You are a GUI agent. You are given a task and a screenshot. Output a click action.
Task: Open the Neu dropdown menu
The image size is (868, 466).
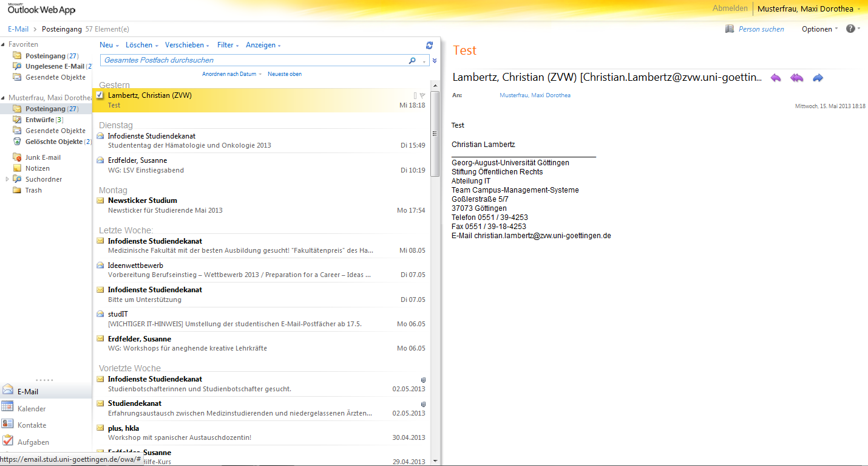(109, 45)
